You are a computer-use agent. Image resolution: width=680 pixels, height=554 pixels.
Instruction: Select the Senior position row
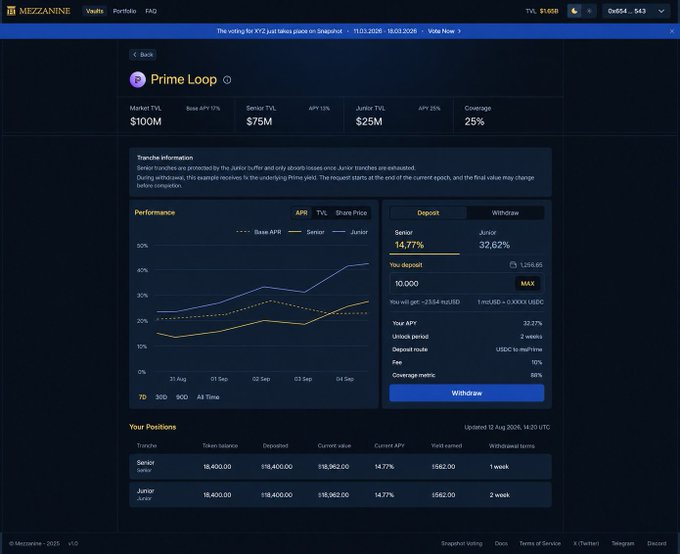340,466
